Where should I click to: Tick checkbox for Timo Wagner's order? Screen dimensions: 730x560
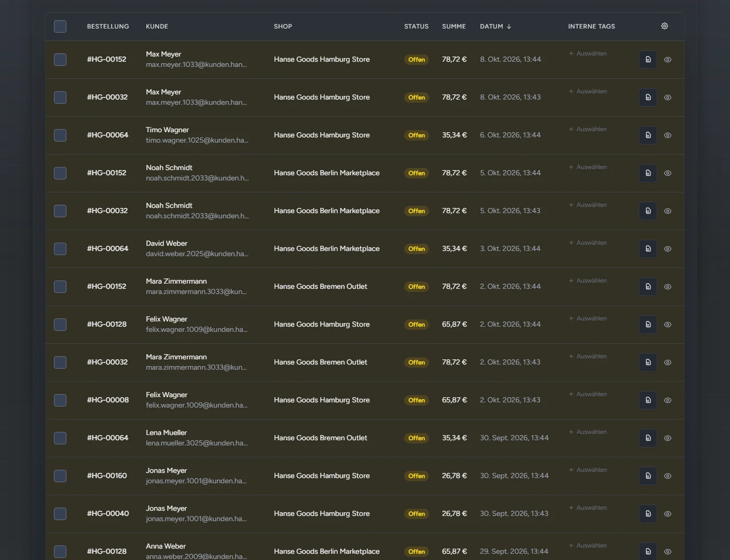pyautogui.click(x=60, y=135)
